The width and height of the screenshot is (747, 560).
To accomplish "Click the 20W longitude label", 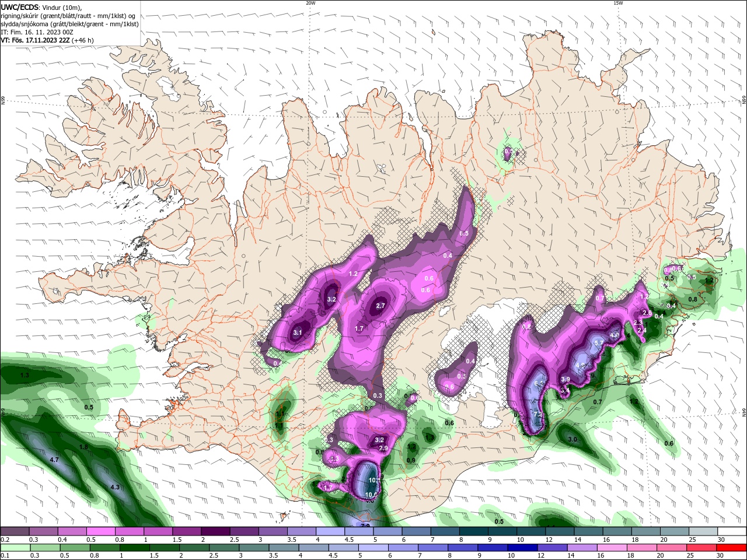I will pos(310,3).
